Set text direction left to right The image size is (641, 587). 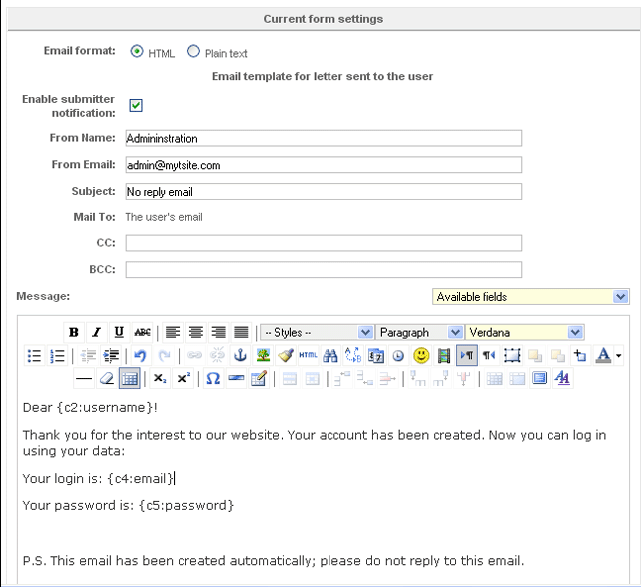coord(467,356)
